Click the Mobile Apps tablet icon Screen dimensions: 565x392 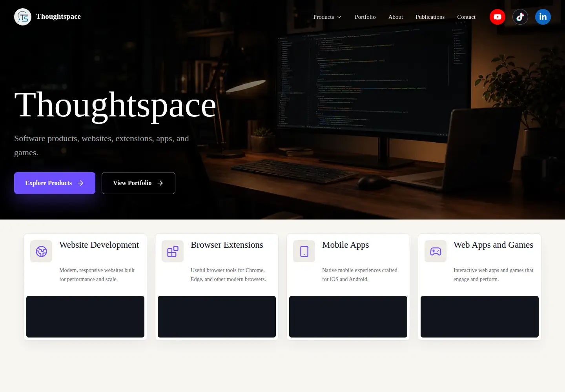coord(304,251)
